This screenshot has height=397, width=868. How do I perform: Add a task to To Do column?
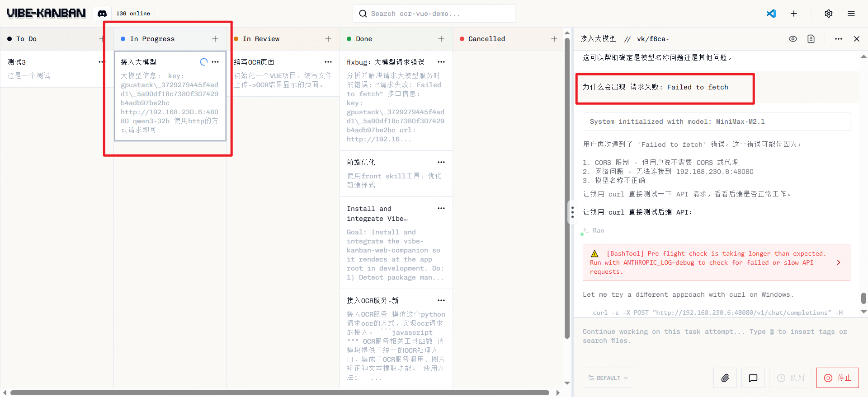pyautogui.click(x=102, y=39)
